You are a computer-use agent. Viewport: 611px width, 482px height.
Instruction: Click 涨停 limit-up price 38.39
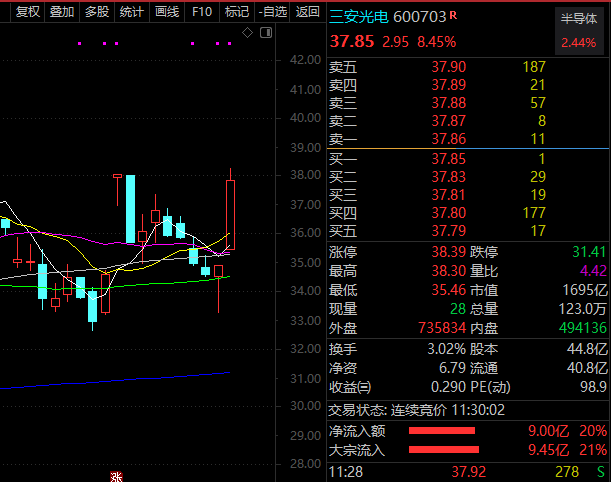click(x=449, y=252)
